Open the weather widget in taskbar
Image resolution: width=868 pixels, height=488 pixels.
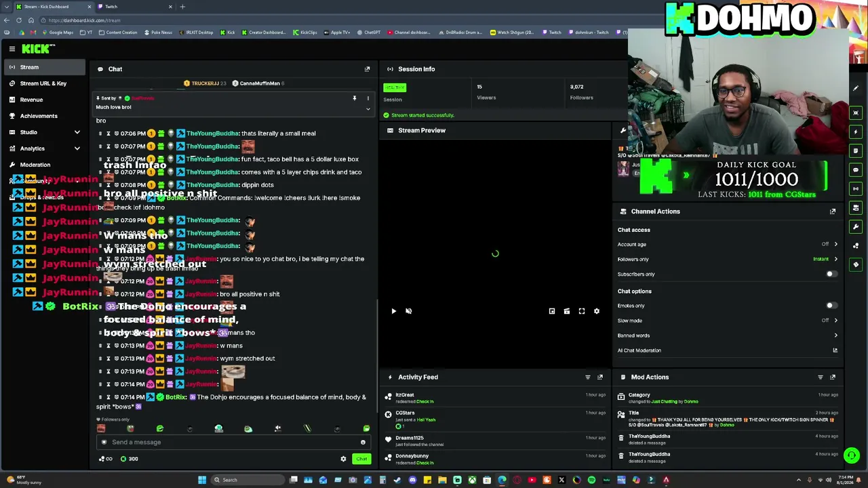(24, 480)
